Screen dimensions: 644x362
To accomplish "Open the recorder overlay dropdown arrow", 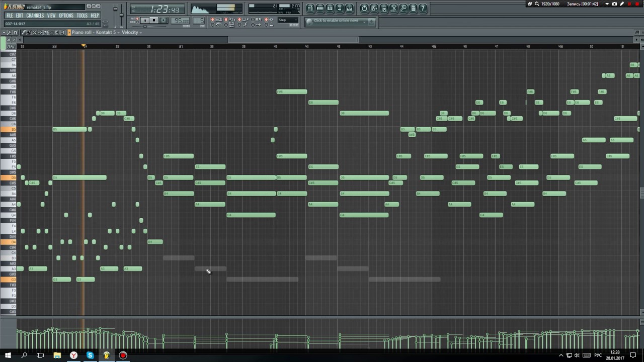I will 607,4.
